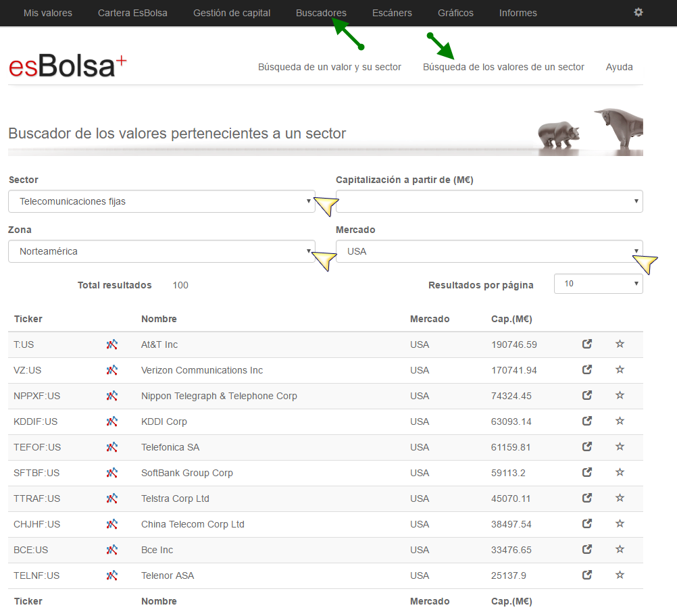Go to Búsqueda de los valores de un sector
Image resolution: width=677 pixels, height=616 pixels.
503,67
